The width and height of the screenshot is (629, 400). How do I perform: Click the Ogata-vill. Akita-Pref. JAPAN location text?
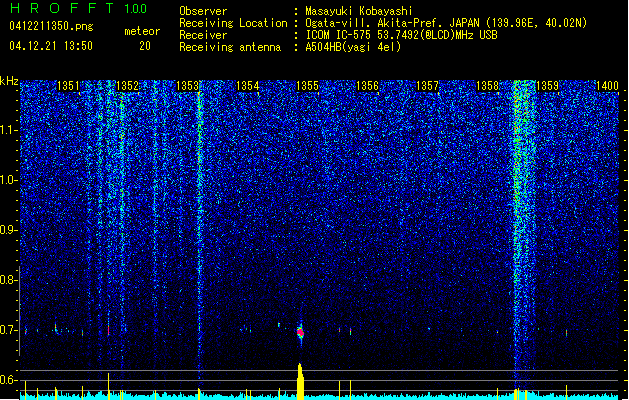point(446,23)
